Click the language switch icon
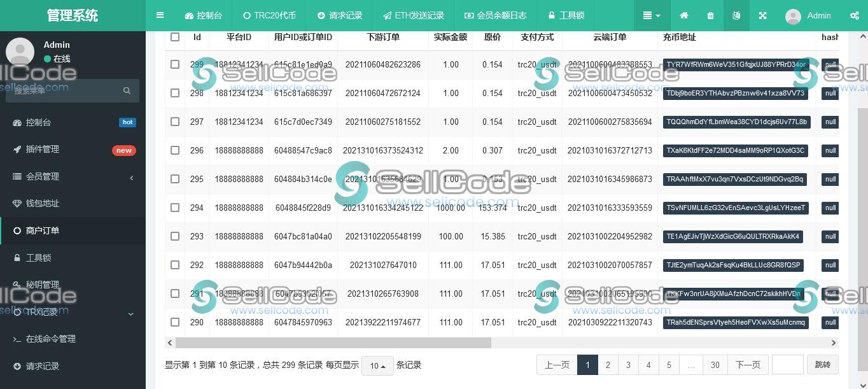 (x=736, y=15)
